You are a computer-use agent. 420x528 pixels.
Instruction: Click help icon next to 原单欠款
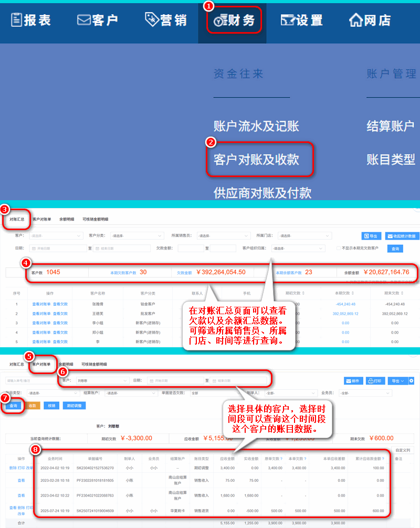pos(281,459)
